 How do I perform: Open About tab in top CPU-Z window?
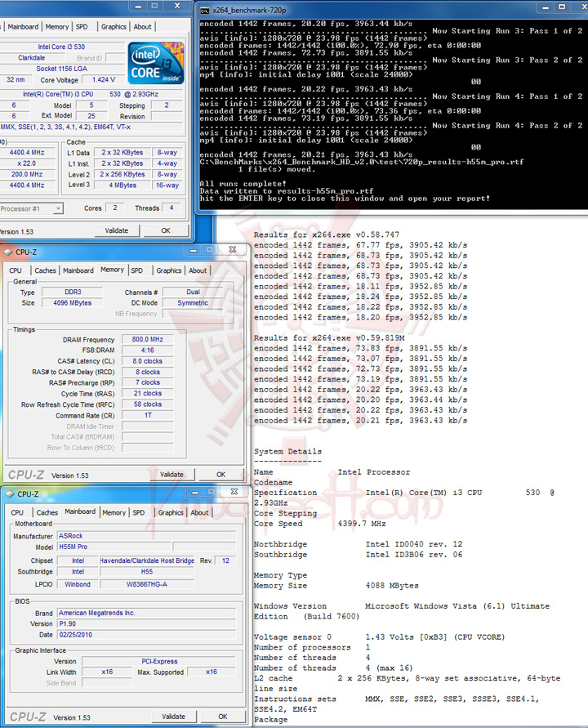click(x=142, y=27)
